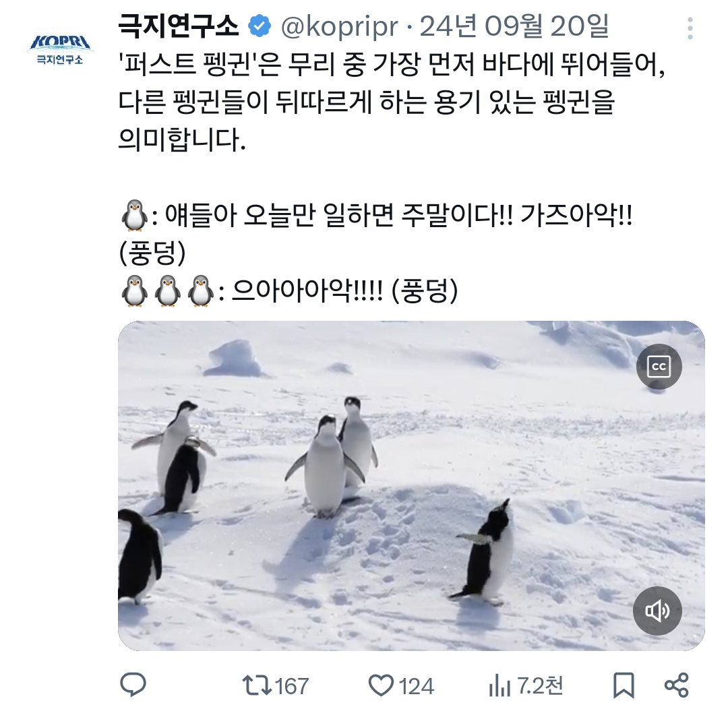Bookmark the post with the bookmark icon
Image resolution: width=728 pixels, height=711 pixels.
tap(624, 685)
